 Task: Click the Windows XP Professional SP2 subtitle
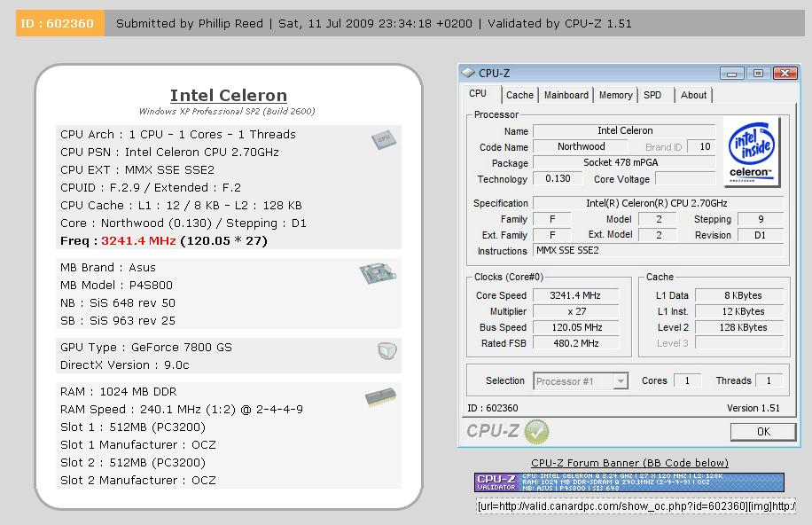point(227,112)
